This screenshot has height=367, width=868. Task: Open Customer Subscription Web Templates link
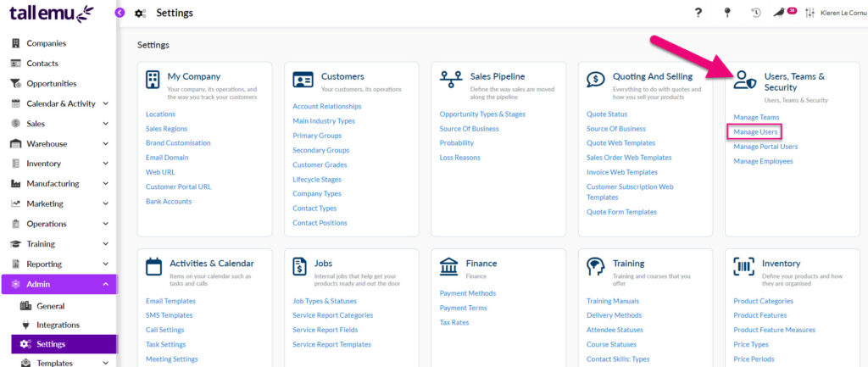click(630, 192)
